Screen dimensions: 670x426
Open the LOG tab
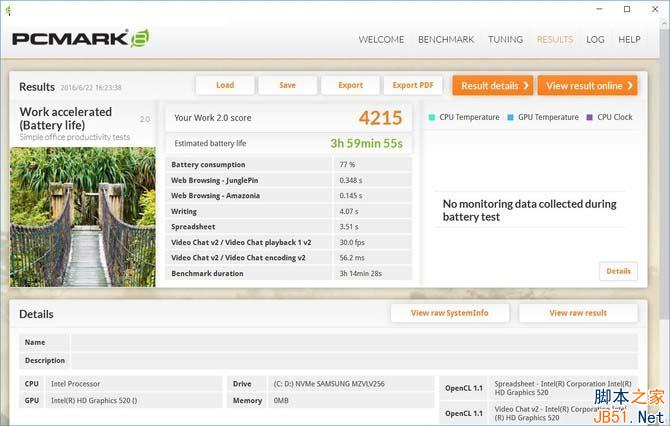(595, 39)
